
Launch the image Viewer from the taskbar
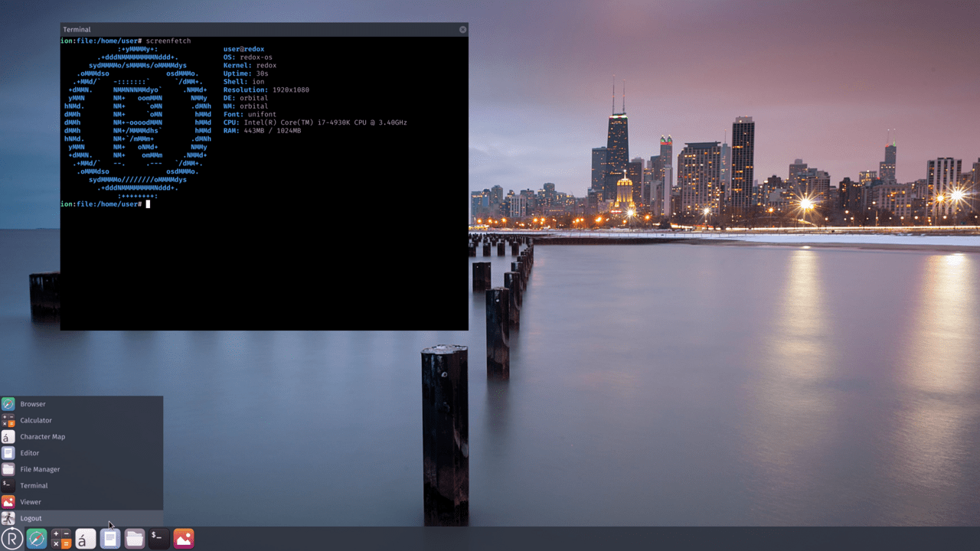183,538
